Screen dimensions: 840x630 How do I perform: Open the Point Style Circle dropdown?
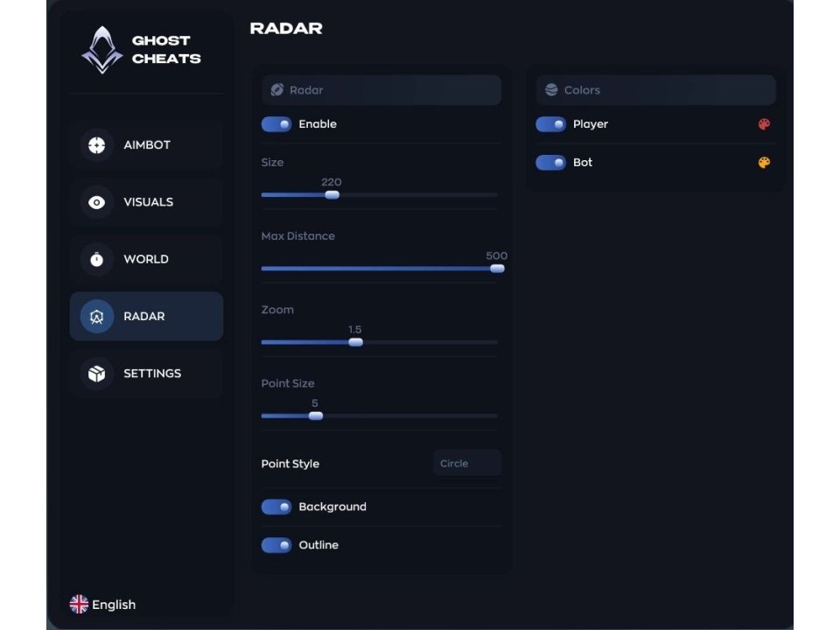point(466,464)
